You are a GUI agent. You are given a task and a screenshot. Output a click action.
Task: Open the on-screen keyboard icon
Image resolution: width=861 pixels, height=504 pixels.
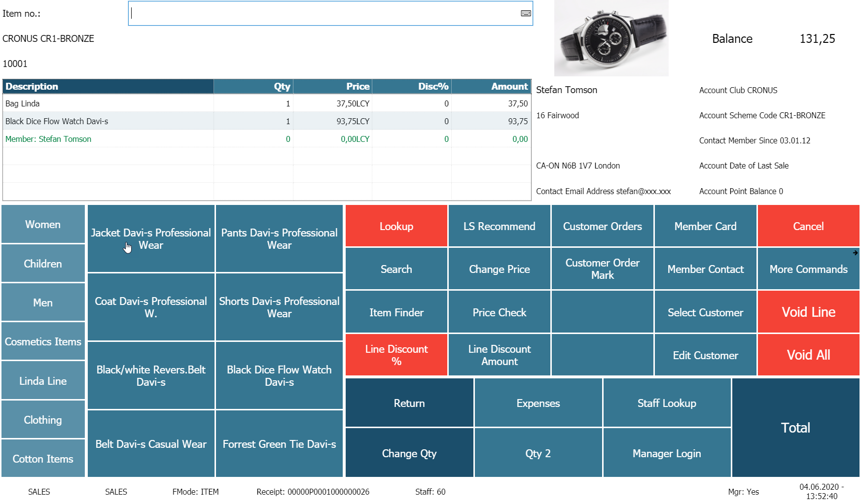[526, 13]
